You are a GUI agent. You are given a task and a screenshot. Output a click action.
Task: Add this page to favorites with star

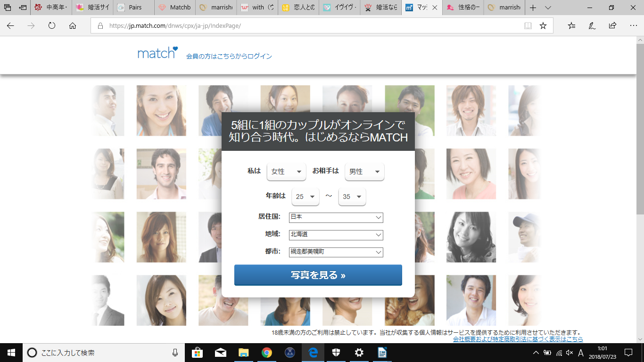543,26
